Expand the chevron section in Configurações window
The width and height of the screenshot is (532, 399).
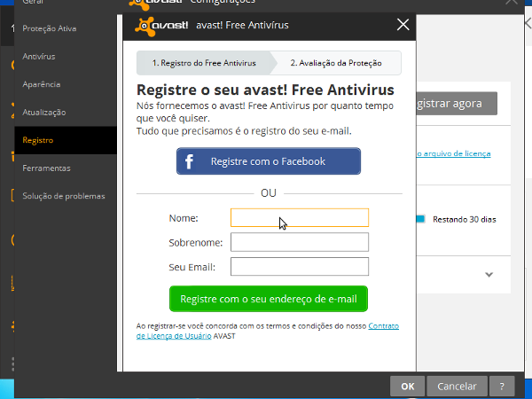pos(489,275)
